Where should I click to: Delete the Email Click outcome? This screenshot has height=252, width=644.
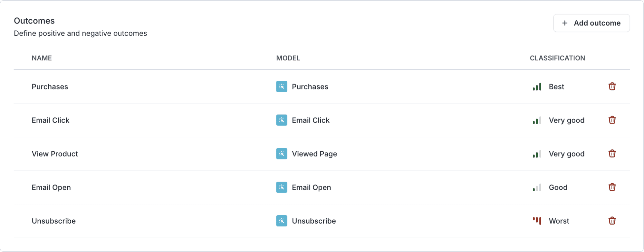(612, 120)
